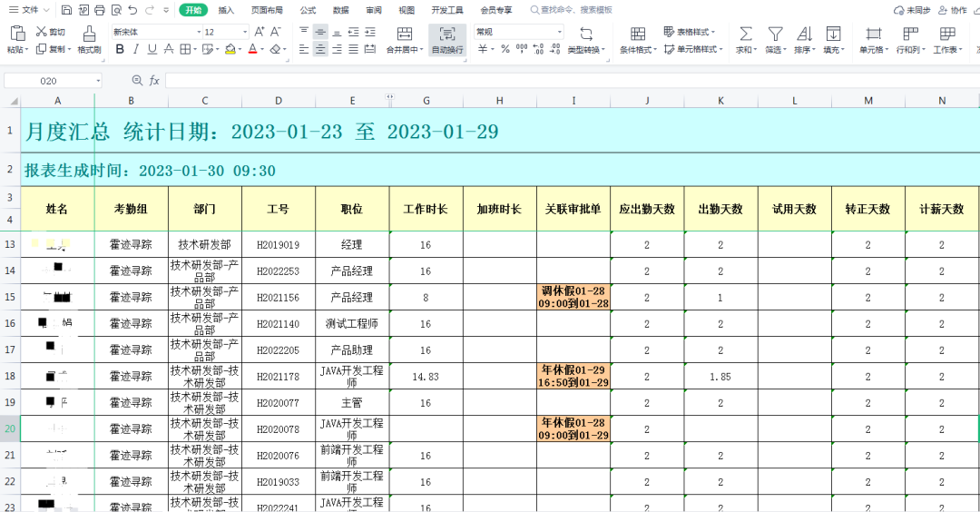This screenshot has height=512, width=980.
Task: Toggle Bold formatting
Action: coord(120,49)
